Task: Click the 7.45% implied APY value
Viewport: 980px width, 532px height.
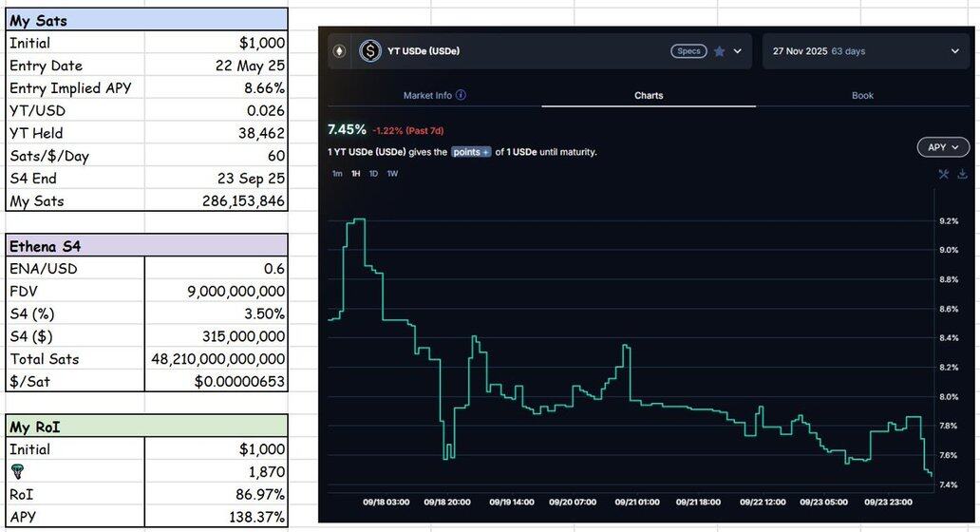Action: pyautogui.click(x=347, y=129)
